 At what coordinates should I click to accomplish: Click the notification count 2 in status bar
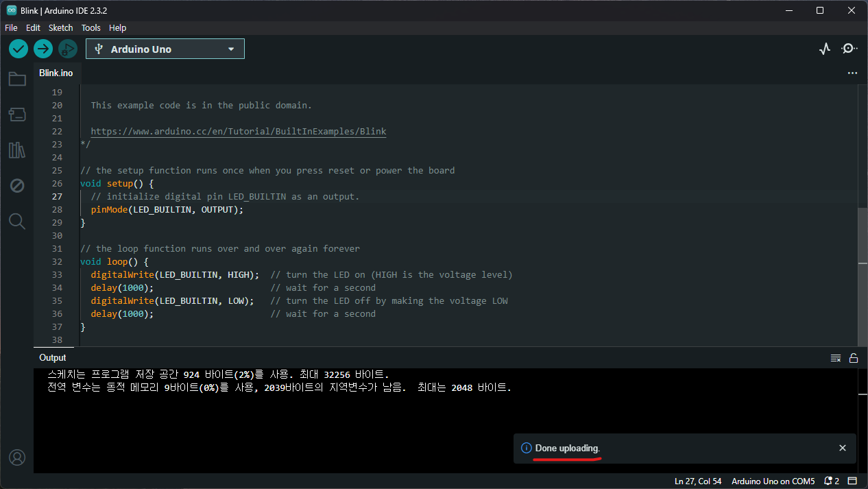837,481
